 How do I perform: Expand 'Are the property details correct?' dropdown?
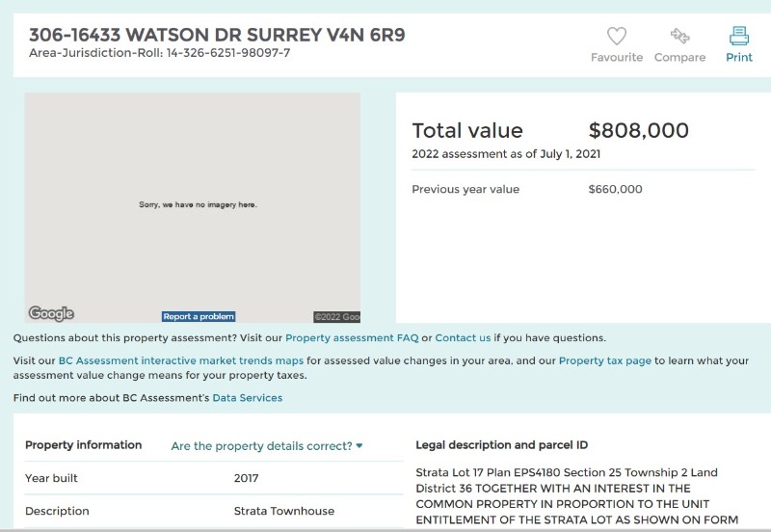click(267, 446)
